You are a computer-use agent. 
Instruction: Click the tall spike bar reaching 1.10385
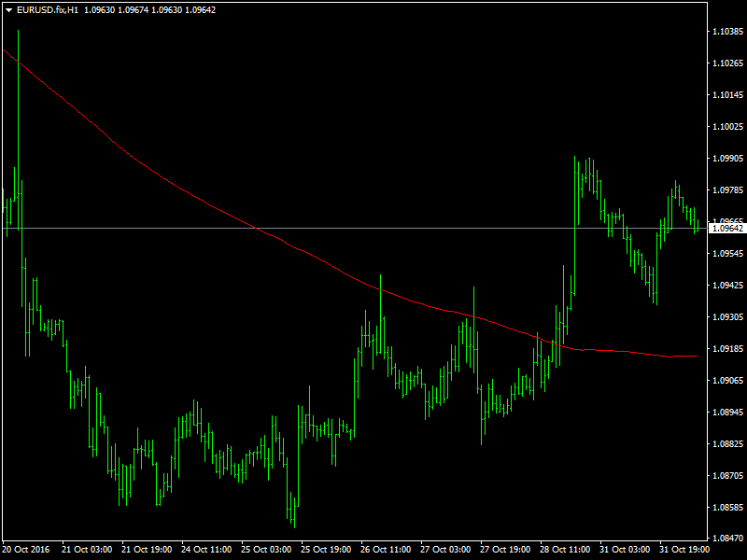[x=18, y=129]
